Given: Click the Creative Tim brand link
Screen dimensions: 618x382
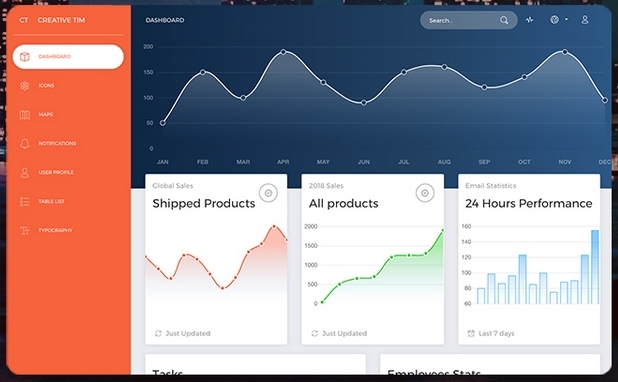Looking at the screenshot, I should [x=61, y=20].
